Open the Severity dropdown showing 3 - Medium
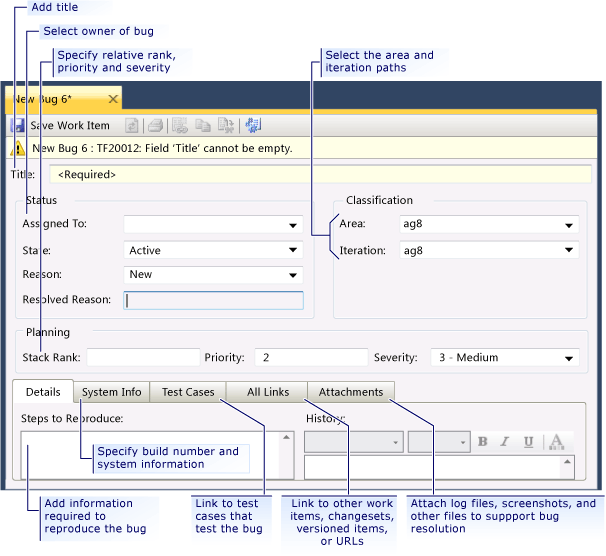This screenshot has height=556, width=606. click(x=505, y=357)
